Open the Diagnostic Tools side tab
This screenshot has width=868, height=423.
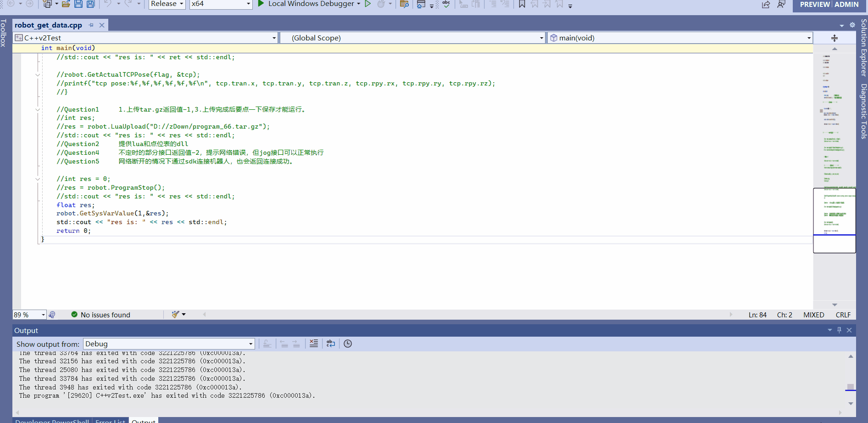863,111
